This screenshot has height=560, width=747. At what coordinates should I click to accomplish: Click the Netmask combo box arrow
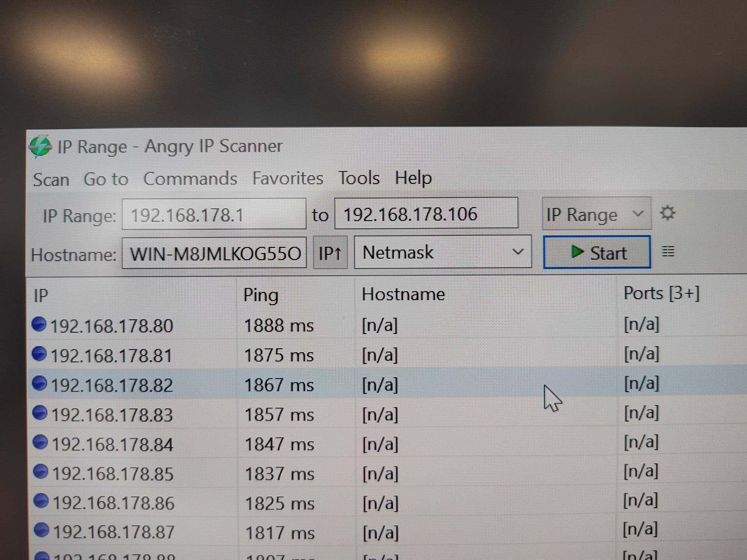tap(518, 252)
